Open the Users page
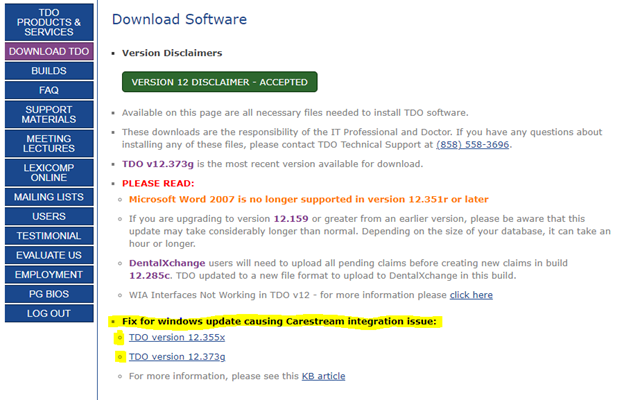624x400 pixels. [48, 216]
